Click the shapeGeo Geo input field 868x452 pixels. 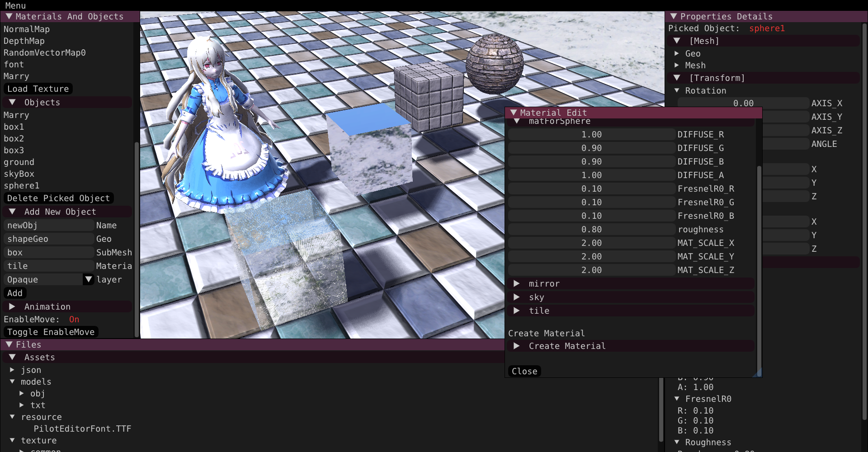pos(49,239)
